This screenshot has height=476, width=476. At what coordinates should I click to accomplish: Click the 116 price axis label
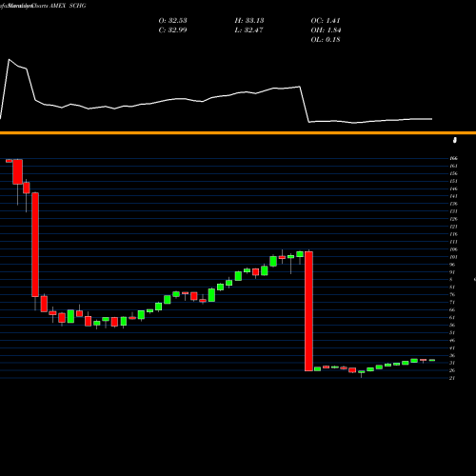click(x=453, y=234)
